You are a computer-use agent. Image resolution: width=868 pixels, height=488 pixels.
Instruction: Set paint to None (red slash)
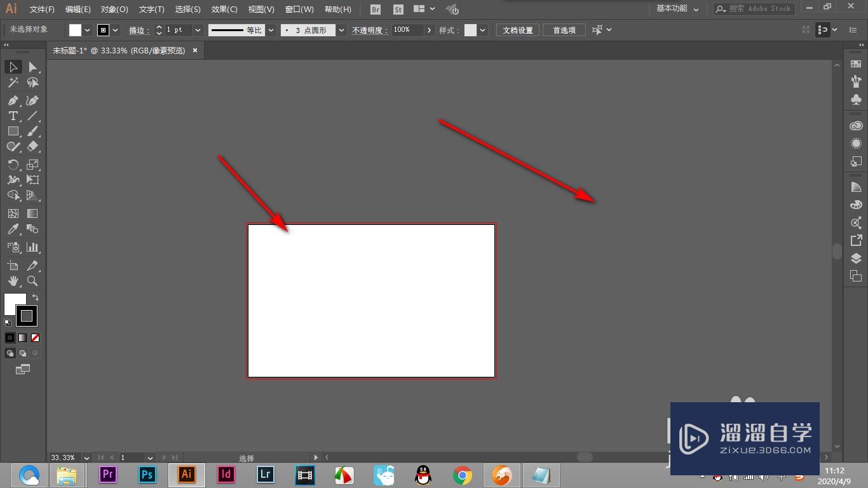click(x=35, y=337)
